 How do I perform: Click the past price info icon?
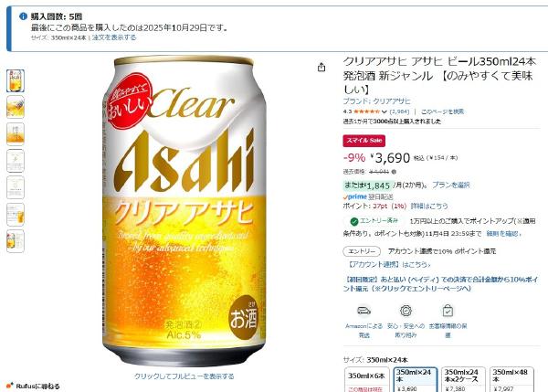tap(394, 172)
